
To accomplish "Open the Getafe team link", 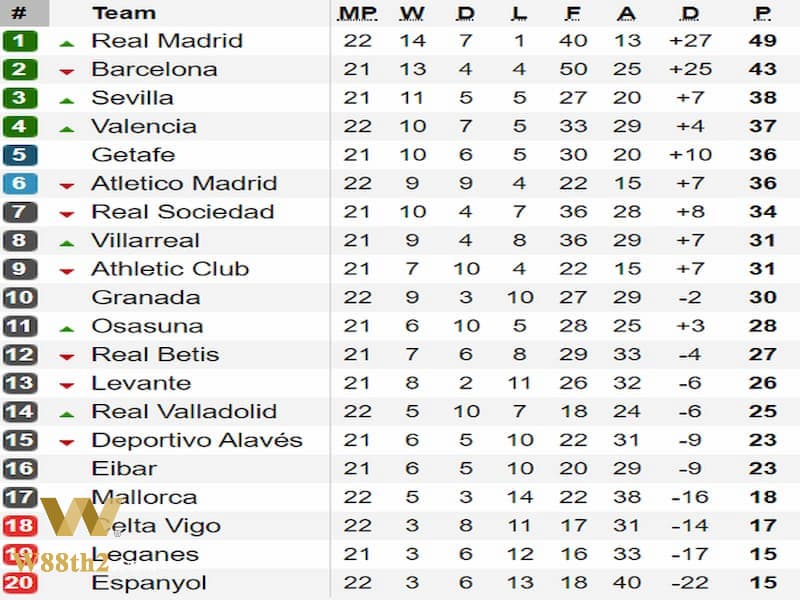I will point(133,155).
